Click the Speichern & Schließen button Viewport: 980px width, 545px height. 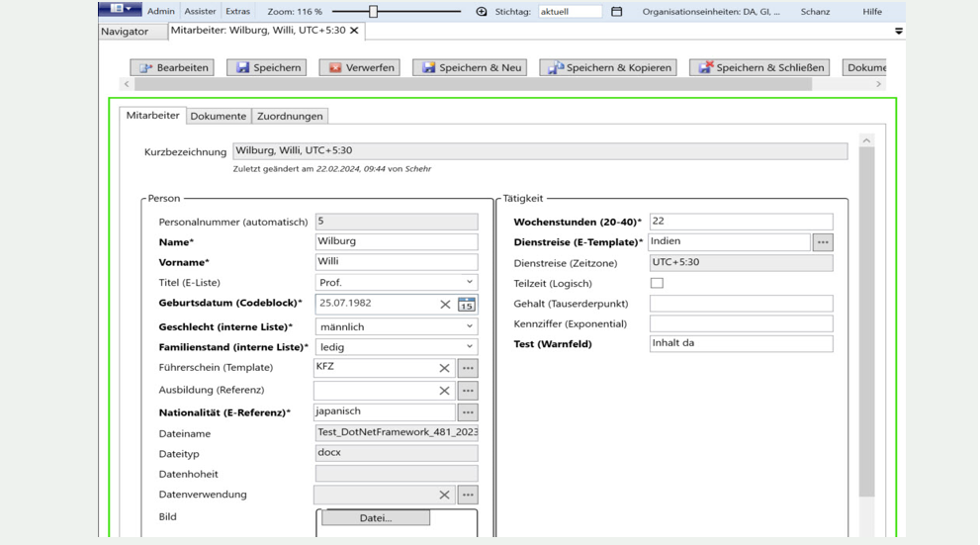tap(760, 67)
